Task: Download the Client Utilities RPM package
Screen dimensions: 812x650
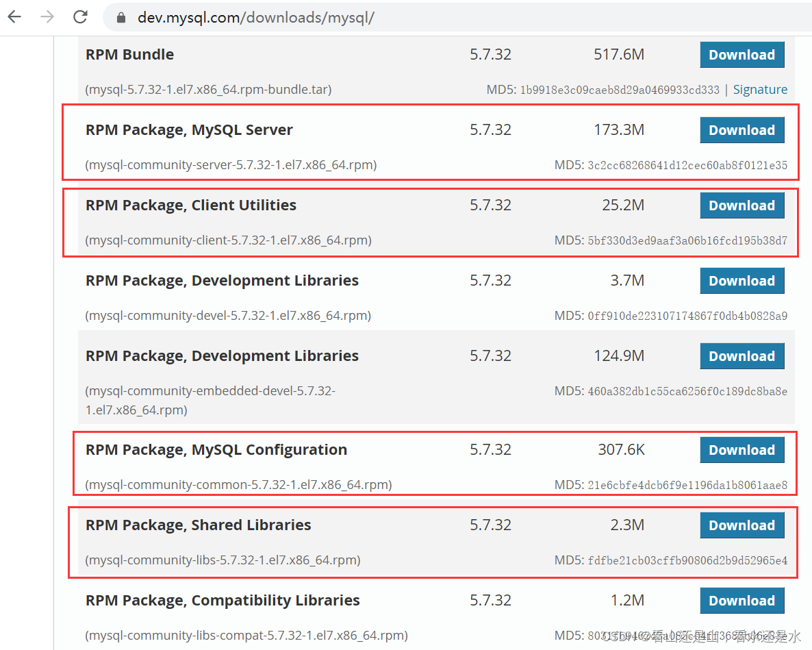Action: tap(741, 205)
